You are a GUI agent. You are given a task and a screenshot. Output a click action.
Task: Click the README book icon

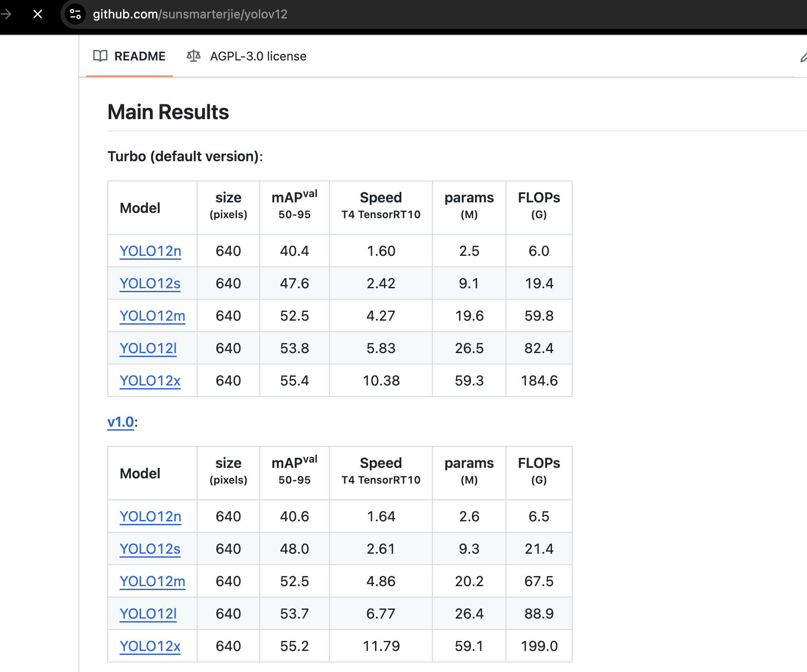click(x=100, y=56)
